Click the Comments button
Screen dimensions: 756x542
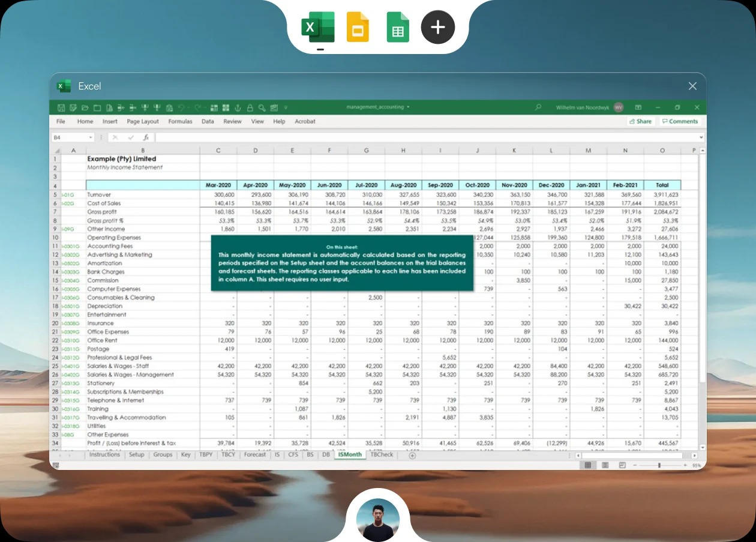click(680, 121)
